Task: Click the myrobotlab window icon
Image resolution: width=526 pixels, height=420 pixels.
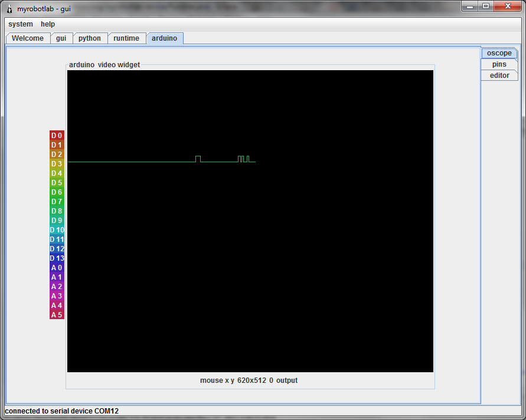Action: pyautogui.click(x=9, y=9)
